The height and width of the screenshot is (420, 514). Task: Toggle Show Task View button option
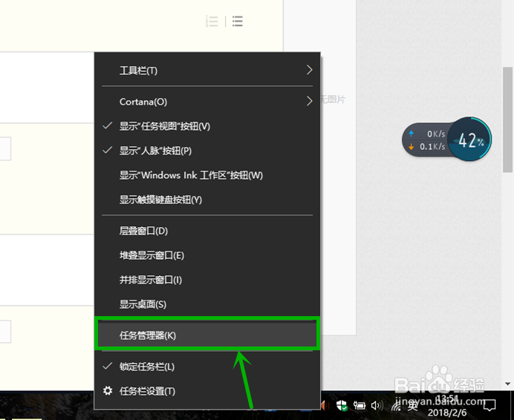pos(207,126)
